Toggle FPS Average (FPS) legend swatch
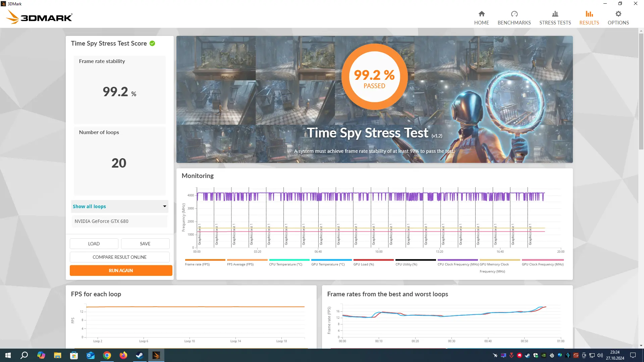This screenshot has height=362, width=644. tap(247, 260)
